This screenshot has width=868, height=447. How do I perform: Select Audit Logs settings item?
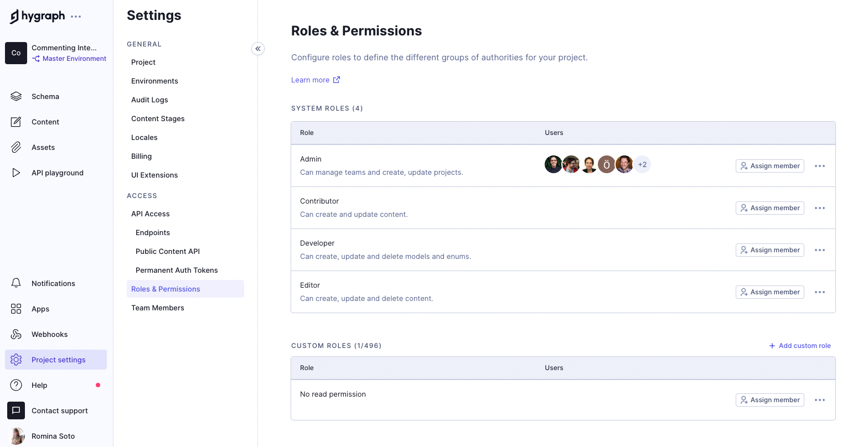tap(149, 100)
